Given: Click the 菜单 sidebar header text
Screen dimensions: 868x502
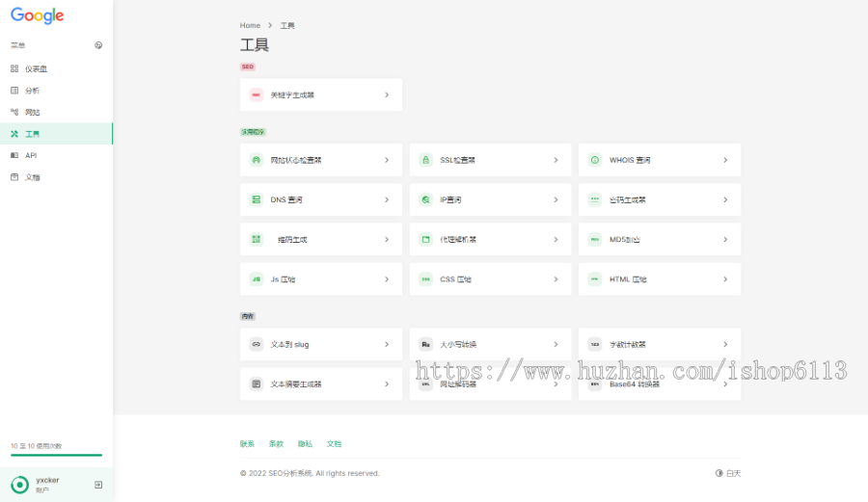Looking at the screenshot, I should click(x=17, y=45).
